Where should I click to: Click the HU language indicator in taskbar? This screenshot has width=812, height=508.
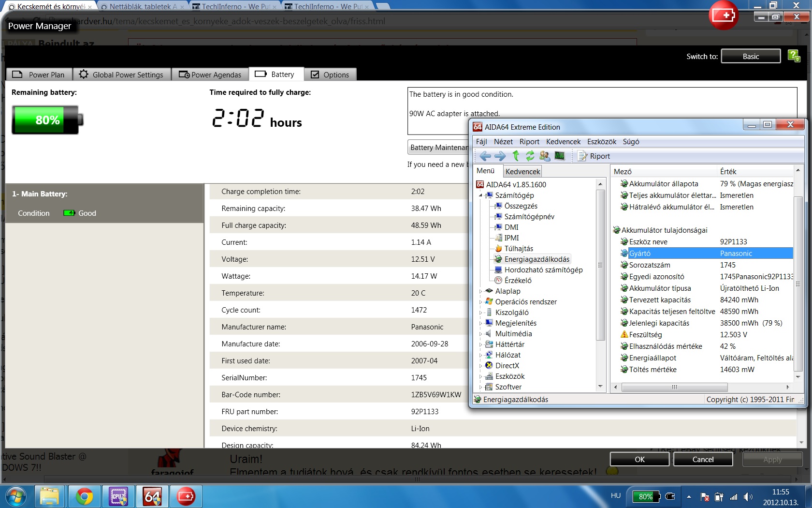(615, 495)
